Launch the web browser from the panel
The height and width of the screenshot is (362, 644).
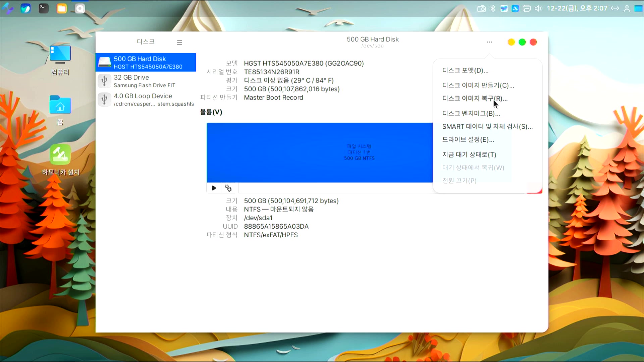pyautogui.click(x=25, y=8)
